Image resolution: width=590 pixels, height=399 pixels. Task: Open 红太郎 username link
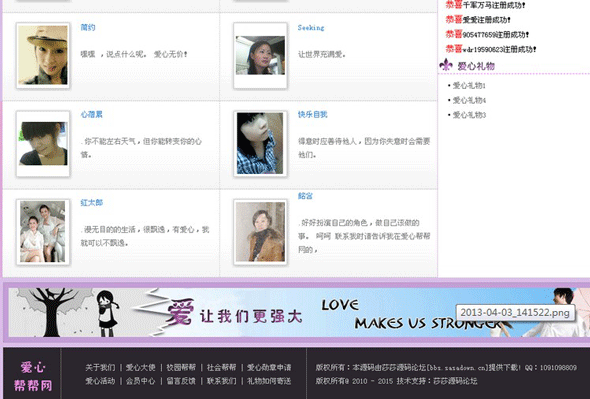[91, 203]
